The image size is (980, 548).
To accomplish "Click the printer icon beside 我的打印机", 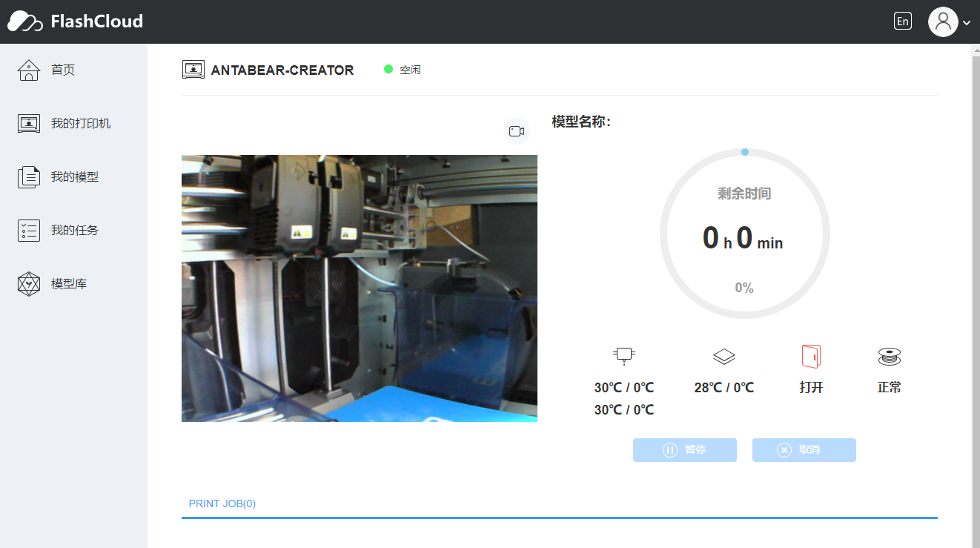I will click(x=28, y=123).
